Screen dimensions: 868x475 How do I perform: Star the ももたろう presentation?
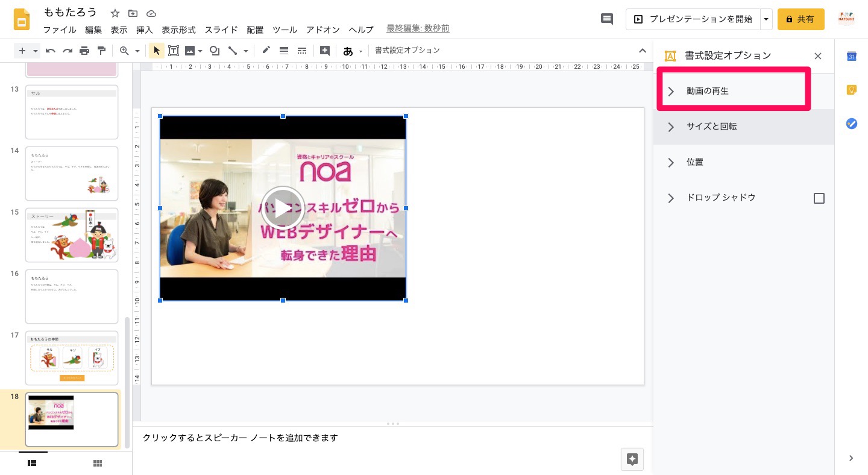pyautogui.click(x=115, y=13)
